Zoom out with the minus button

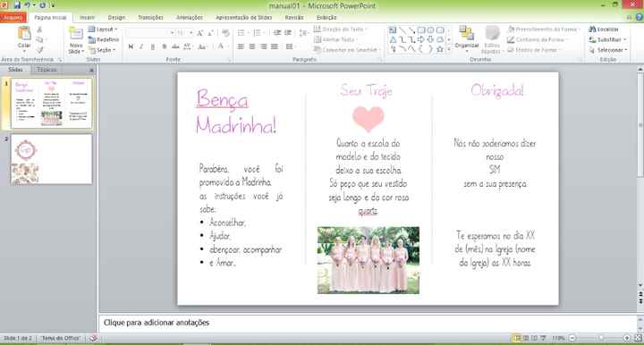pyautogui.click(x=572, y=338)
